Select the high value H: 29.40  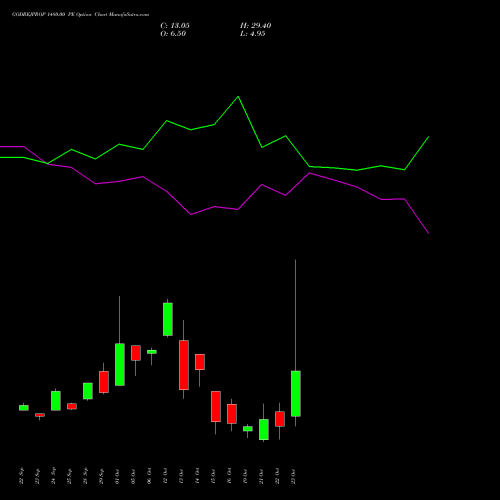[255, 26]
